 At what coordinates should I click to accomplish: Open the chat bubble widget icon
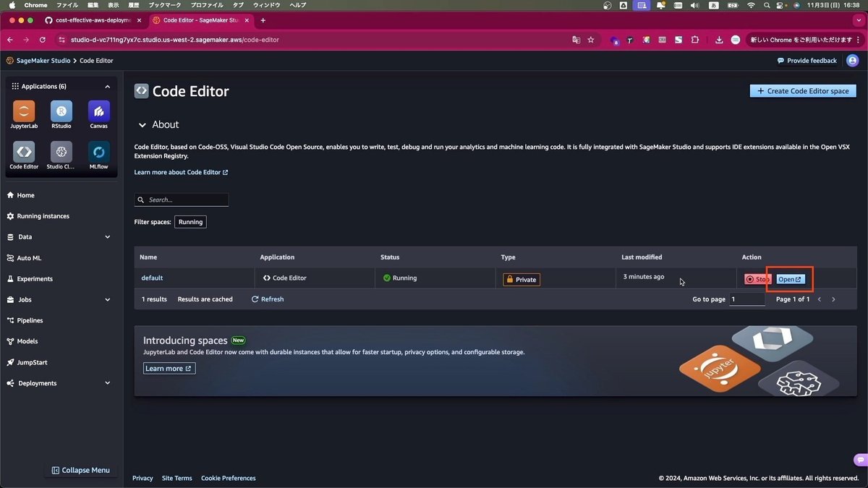860,460
